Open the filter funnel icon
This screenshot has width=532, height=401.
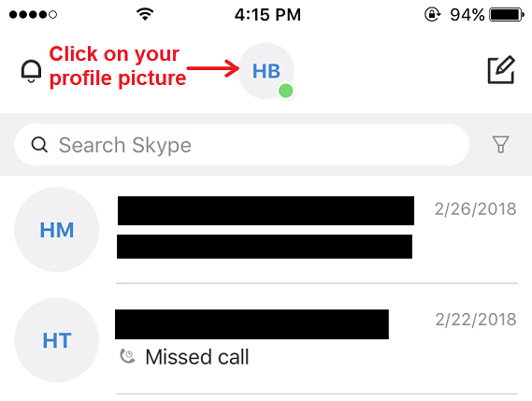pyautogui.click(x=500, y=145)
